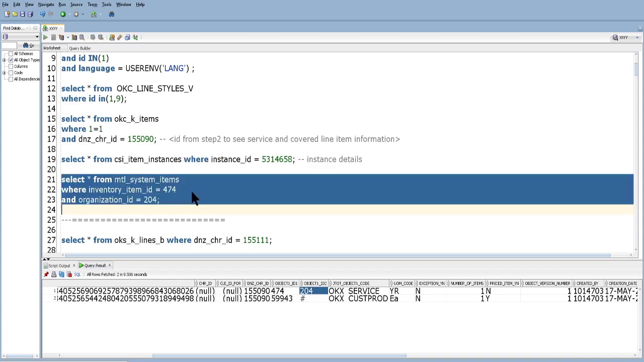Undo the last edit with the Undo icon
This screenshot has height=362, width=644.
pyautogui.click(x=43, y=14)
